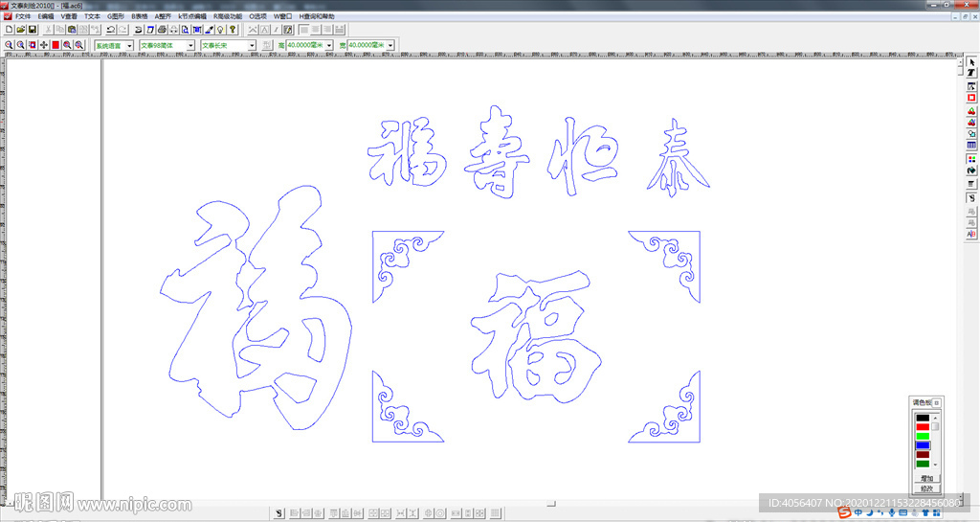Click the yellow question mark help icon
This screenshot has height=522, width=980.
(x=233, y=30)
